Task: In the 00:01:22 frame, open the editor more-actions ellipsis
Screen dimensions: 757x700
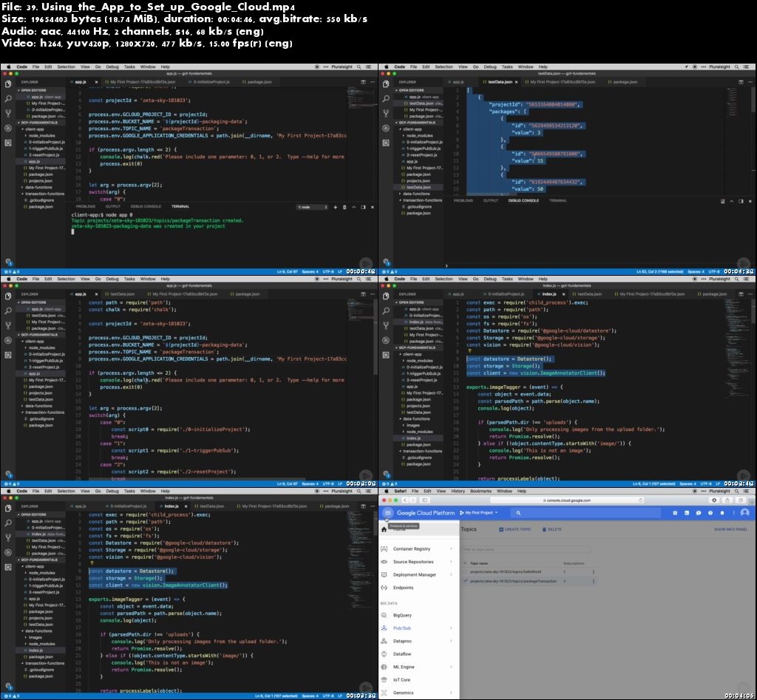Action: (x=750, y=82)
